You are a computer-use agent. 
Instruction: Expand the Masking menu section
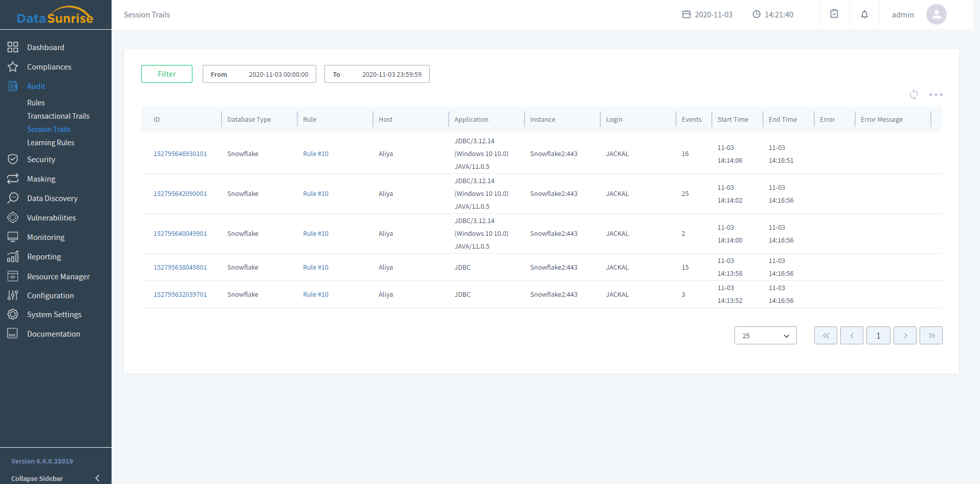coord(41,179)
